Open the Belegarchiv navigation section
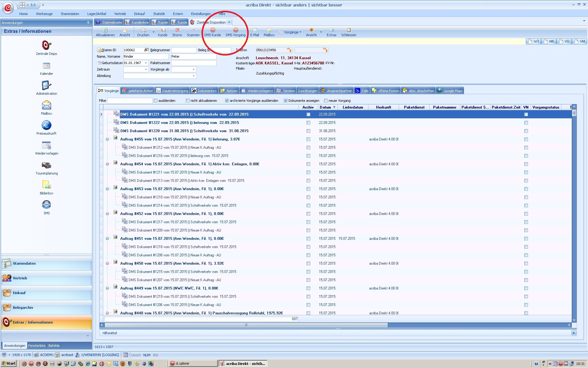 click(x=47, y=308)
